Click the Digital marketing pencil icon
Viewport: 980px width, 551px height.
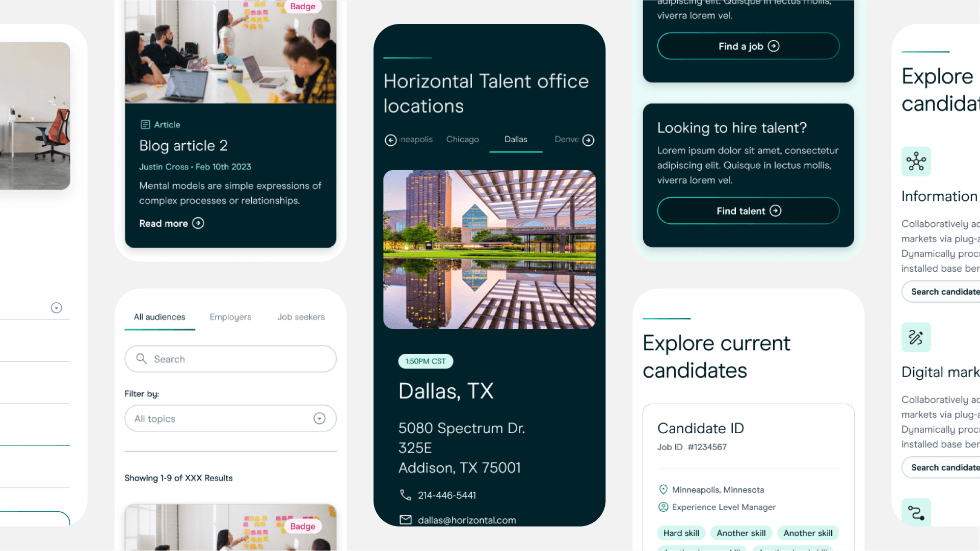[x=916, y=337]
